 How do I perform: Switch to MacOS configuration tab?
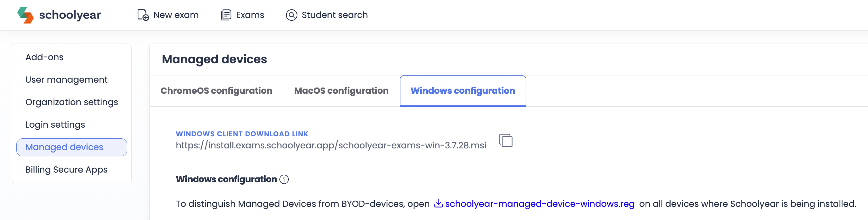[341, 91]
